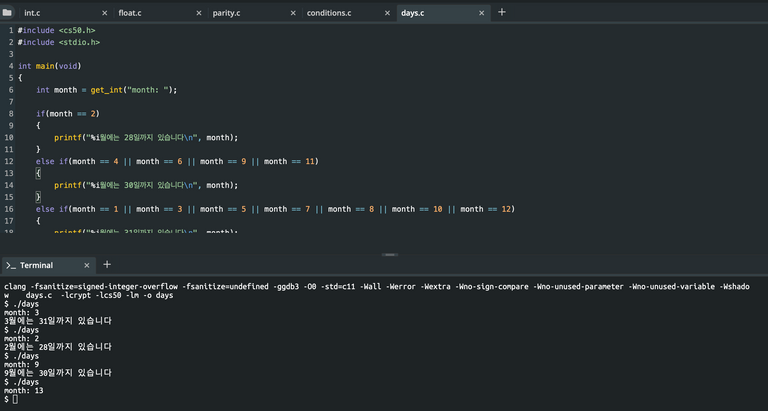Close the days.c tab
The height and width of the screenshot is (411, 768).
(481, 13)
